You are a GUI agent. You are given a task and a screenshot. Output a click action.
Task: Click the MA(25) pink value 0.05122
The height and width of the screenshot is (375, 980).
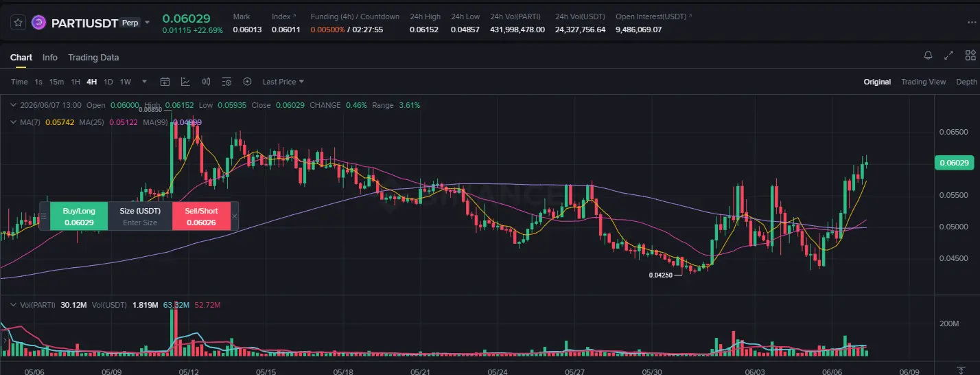point(124,122)
